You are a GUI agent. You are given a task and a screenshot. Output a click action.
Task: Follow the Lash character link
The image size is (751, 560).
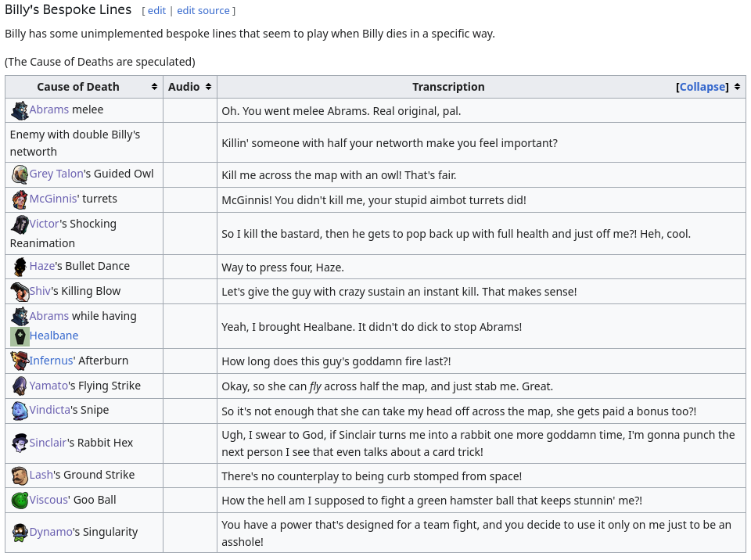coord(41,475)
